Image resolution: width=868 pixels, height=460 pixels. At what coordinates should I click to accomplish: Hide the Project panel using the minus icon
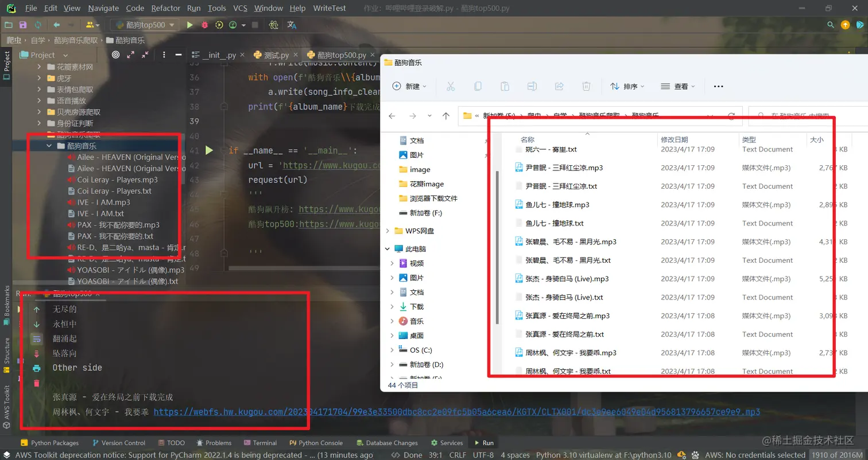coord(179,55)
